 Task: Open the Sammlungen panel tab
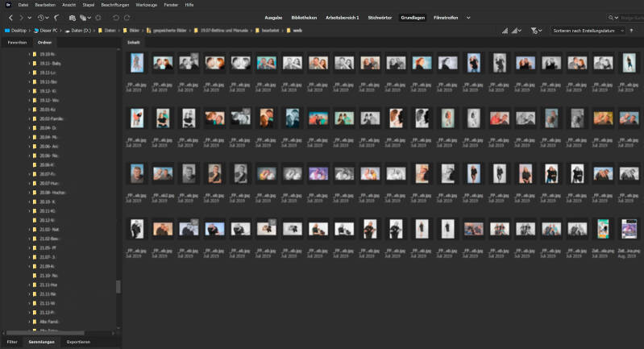tap(41, 342)
